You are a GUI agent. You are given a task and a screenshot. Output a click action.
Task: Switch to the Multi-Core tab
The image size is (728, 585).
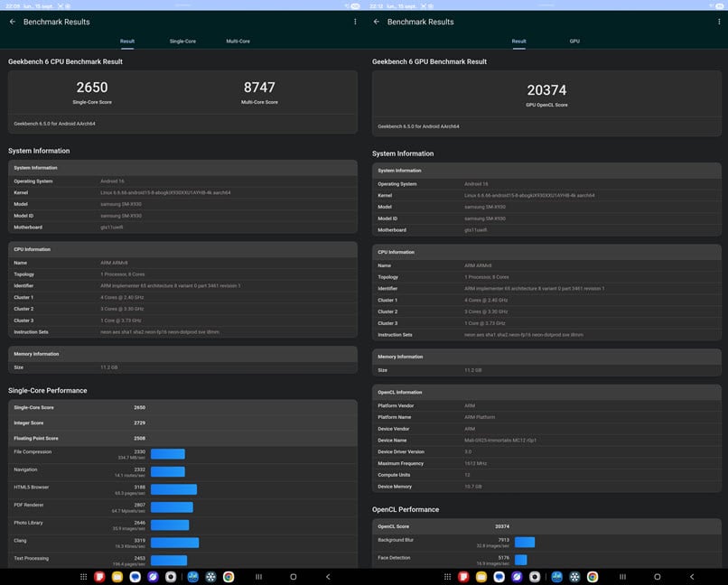click(238, 42)
